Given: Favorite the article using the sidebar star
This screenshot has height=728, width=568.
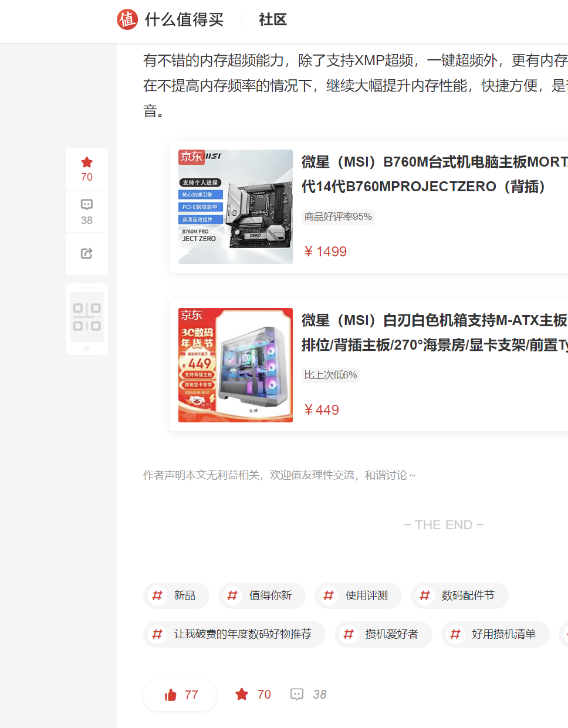Looking at the screenshot, I should [87, 162].
